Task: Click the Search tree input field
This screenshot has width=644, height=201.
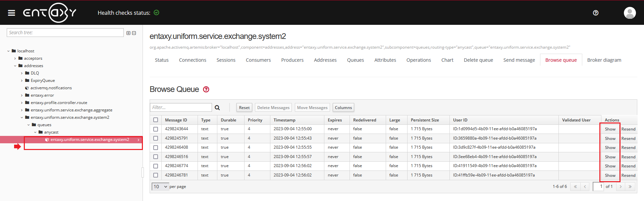Action: pos(65,33)
